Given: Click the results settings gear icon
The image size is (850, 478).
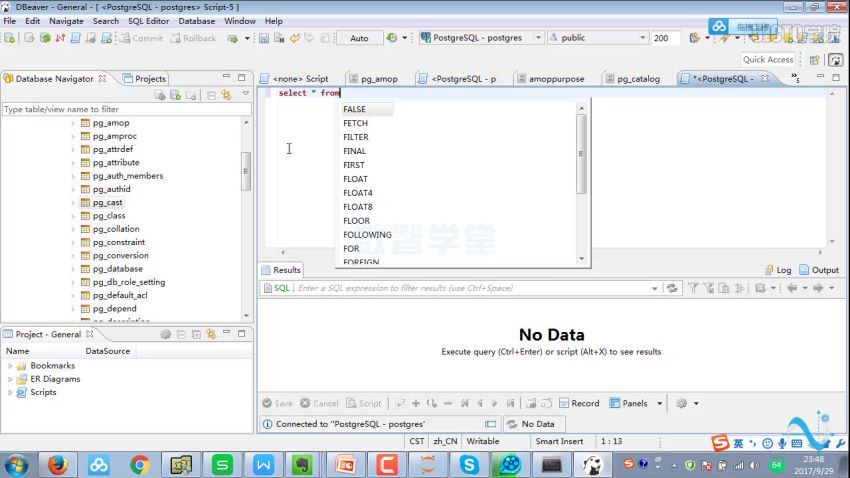Looking at the screenshot, I should pos(760,288).
